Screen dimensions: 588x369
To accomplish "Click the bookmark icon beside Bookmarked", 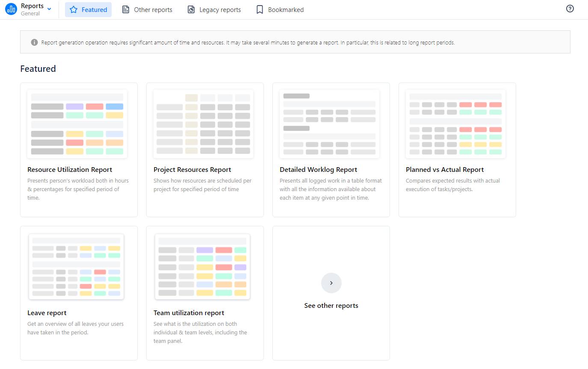I will coord(259,9).
